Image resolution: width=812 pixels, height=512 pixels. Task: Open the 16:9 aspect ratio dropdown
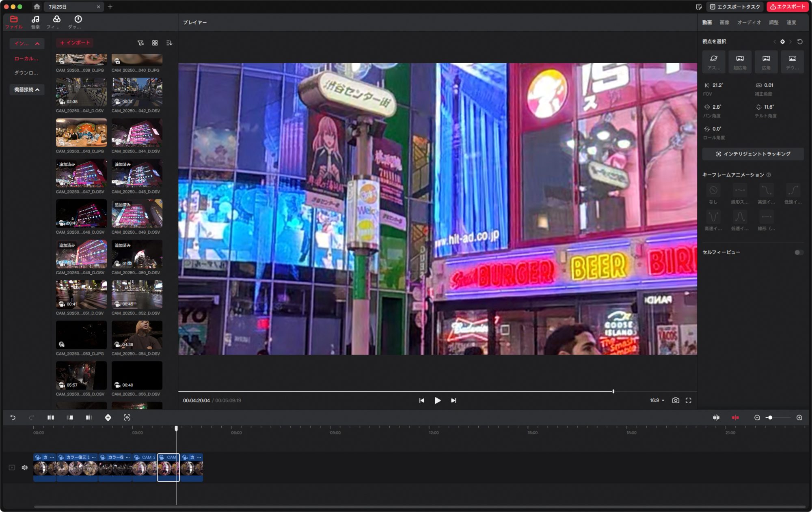click(x=657, y=400)
